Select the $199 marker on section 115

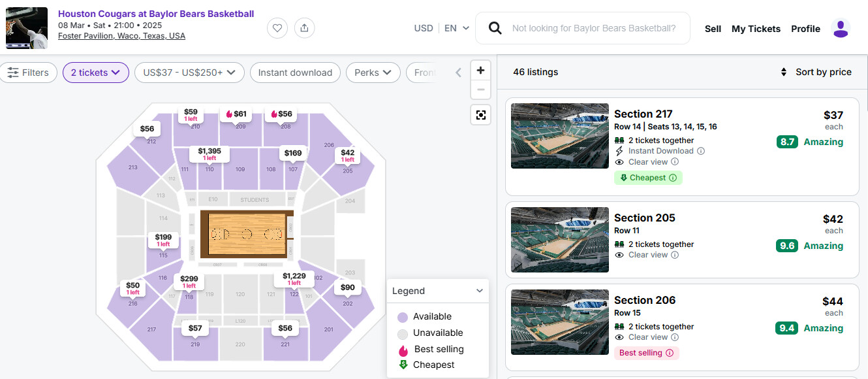163,240
